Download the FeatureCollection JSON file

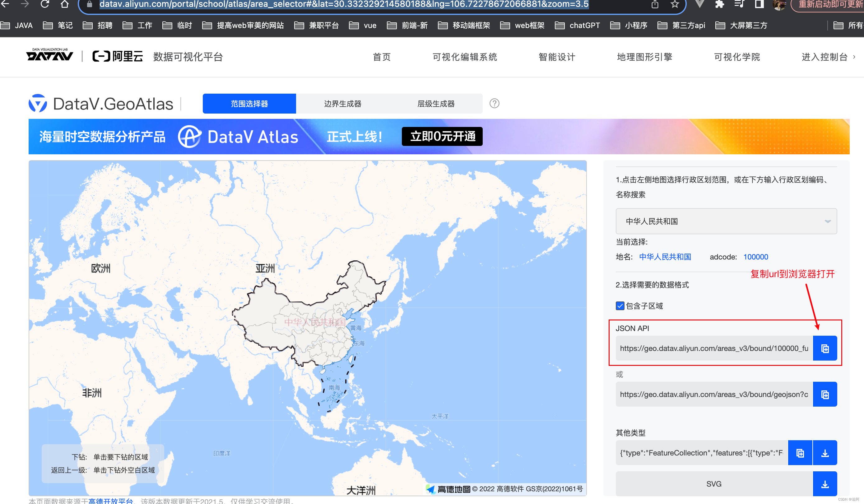tap(825, 453)
